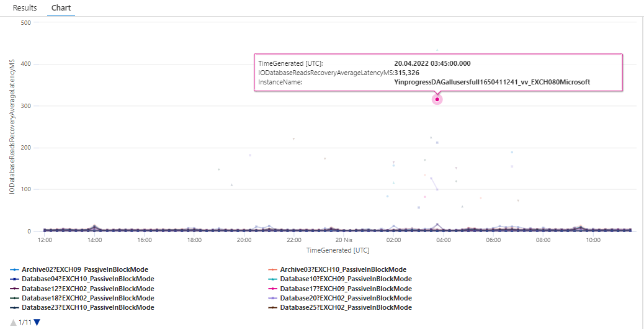Toggle Database12?EXCH02_PassiveInBlockMode legend series
This screenshot has height=329, width=644.
coord(82,288)
